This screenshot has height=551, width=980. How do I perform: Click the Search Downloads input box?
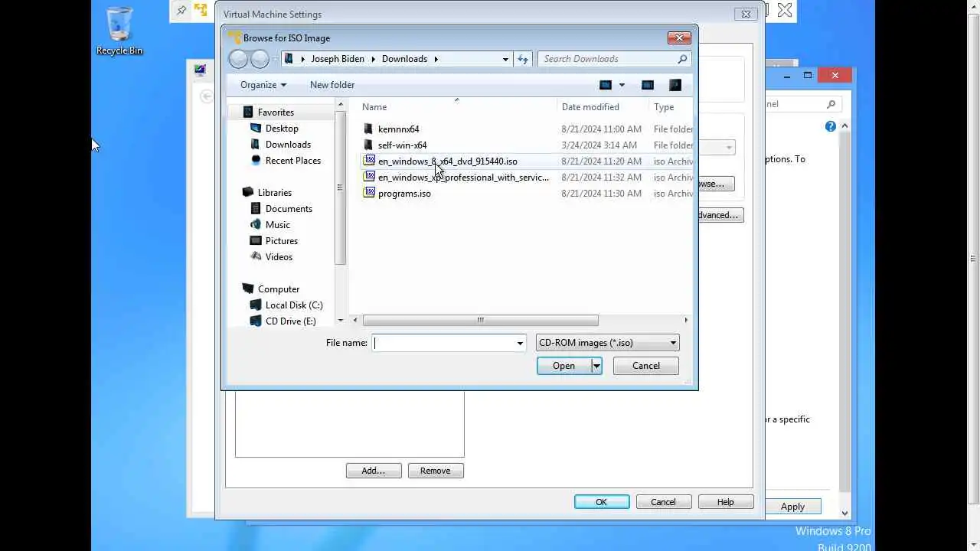pos(607,59)
